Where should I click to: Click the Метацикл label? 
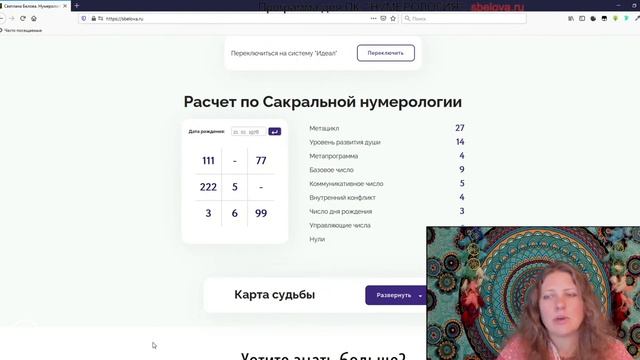324,128
